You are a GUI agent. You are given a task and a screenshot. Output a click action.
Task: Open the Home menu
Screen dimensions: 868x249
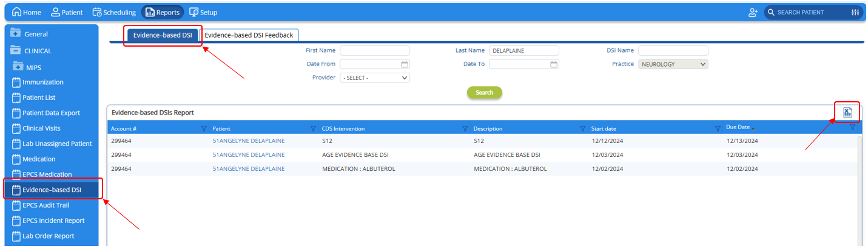(x=27, y=12)
